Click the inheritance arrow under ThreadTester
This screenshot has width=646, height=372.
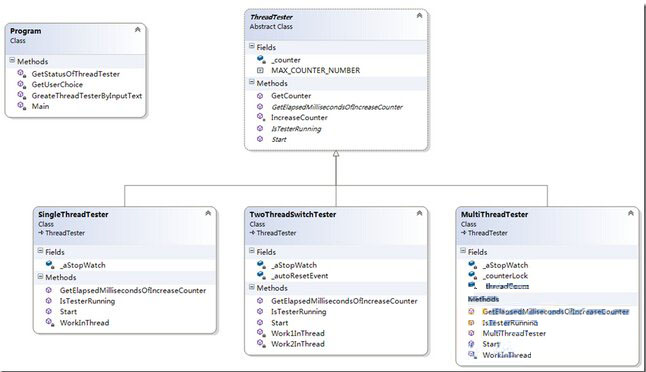tap(336, 154)
